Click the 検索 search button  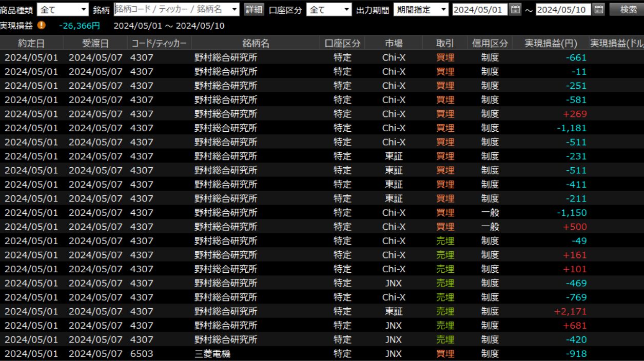click(x=628, y=9)
